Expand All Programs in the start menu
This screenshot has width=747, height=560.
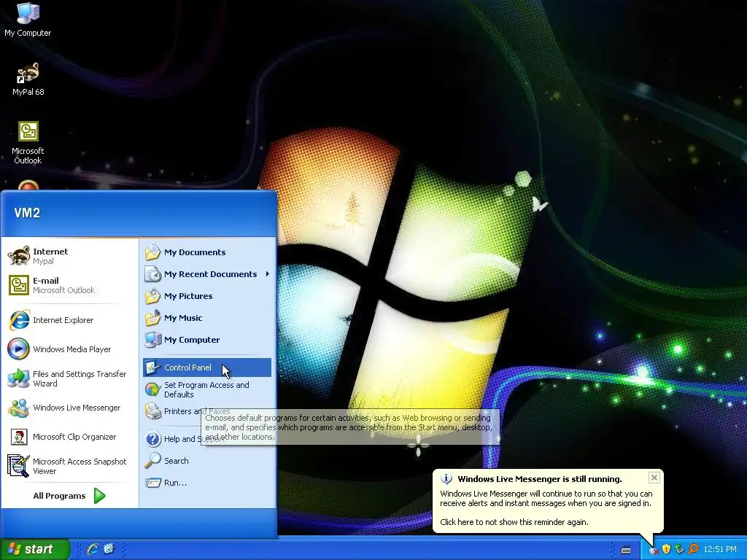[69, 496]
